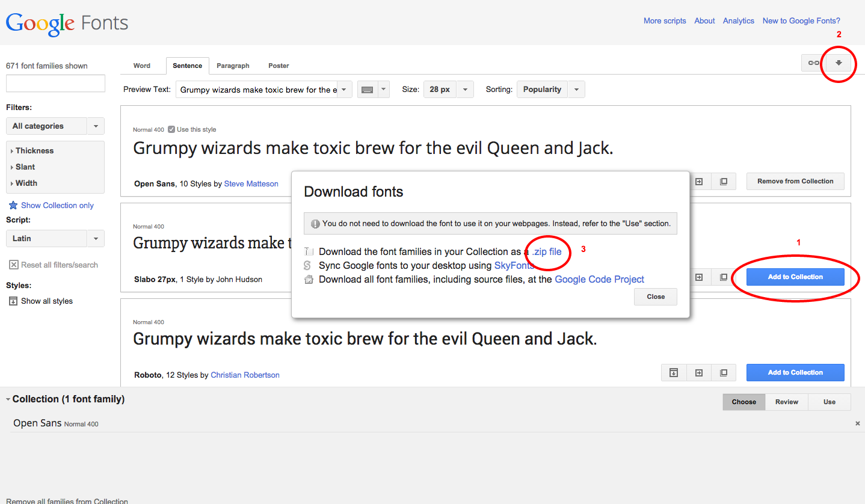Click into the Preview Text field
865x504 pixels.
[x=257, y=90]
